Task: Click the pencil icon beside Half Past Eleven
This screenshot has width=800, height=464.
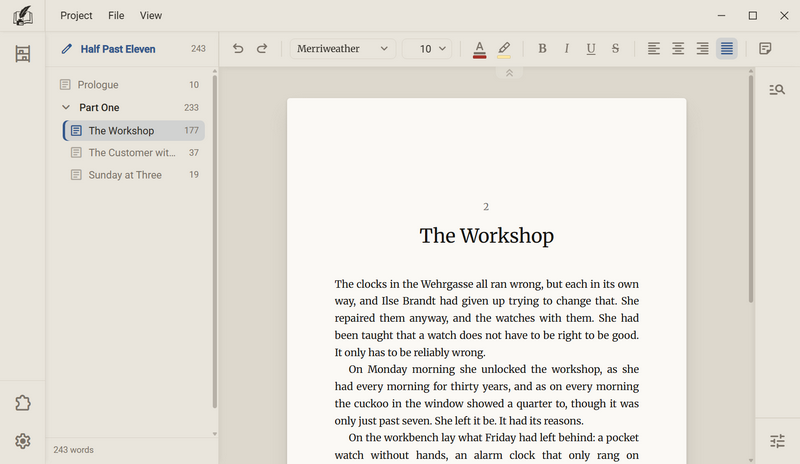Action: coord(66,49)
